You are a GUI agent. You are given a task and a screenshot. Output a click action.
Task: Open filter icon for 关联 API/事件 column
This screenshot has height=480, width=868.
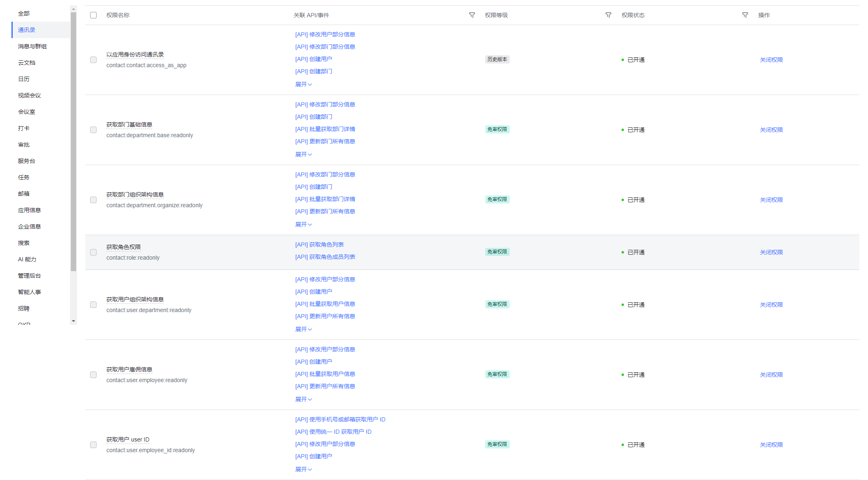(472, 15)
